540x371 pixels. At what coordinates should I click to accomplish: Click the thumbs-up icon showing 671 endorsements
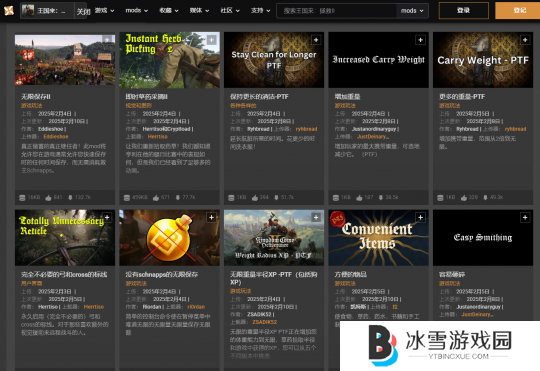(x=156, y=198)
